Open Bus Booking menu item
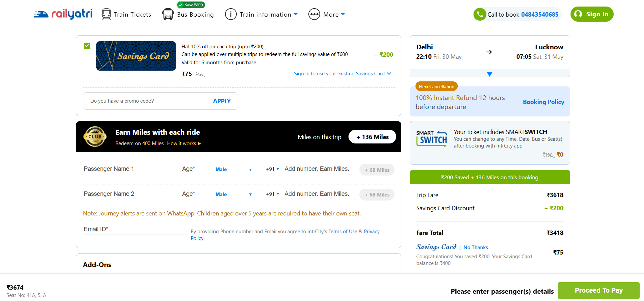This screenshot has height=301, width=644. click(195, 14)
